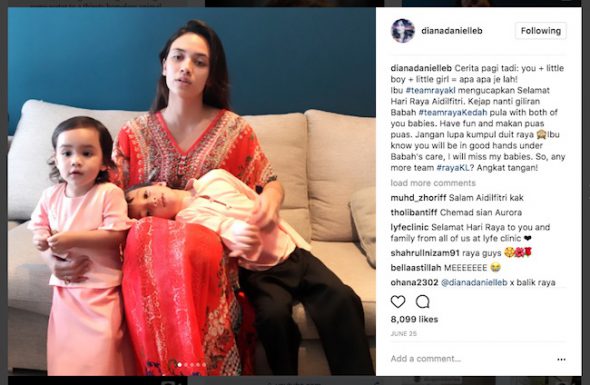Toggle the Following button
This screenshot has height=385, width=590.
point(541,31)
